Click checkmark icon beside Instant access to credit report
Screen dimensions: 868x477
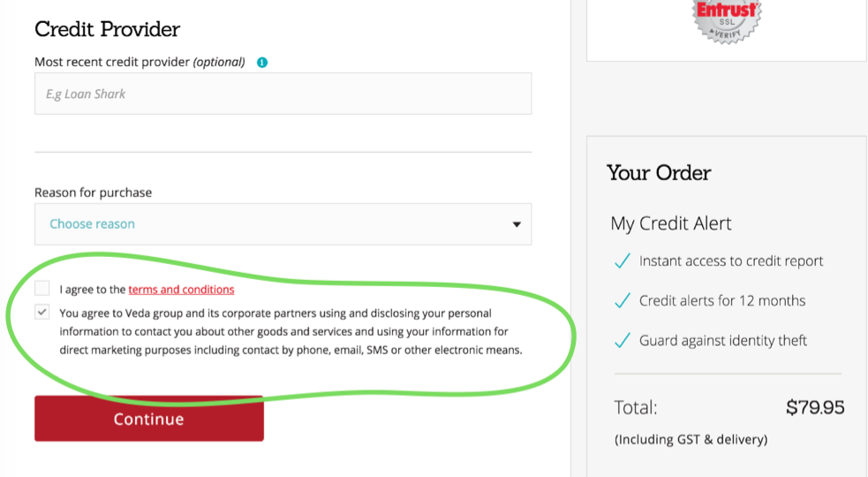(622, 261)
